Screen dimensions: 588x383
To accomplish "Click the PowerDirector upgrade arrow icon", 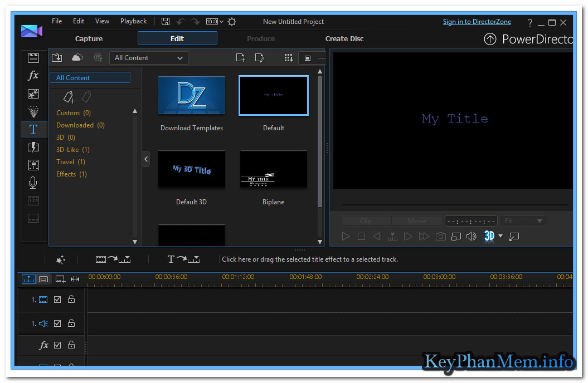I will click(x=490, y=39).
